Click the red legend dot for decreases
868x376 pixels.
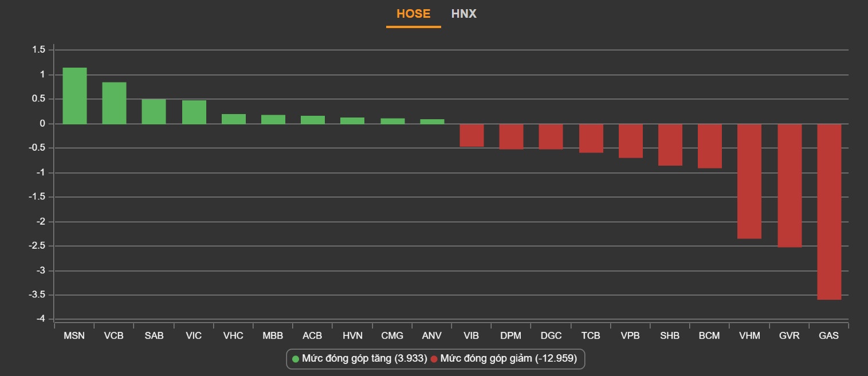pos(434,359)
